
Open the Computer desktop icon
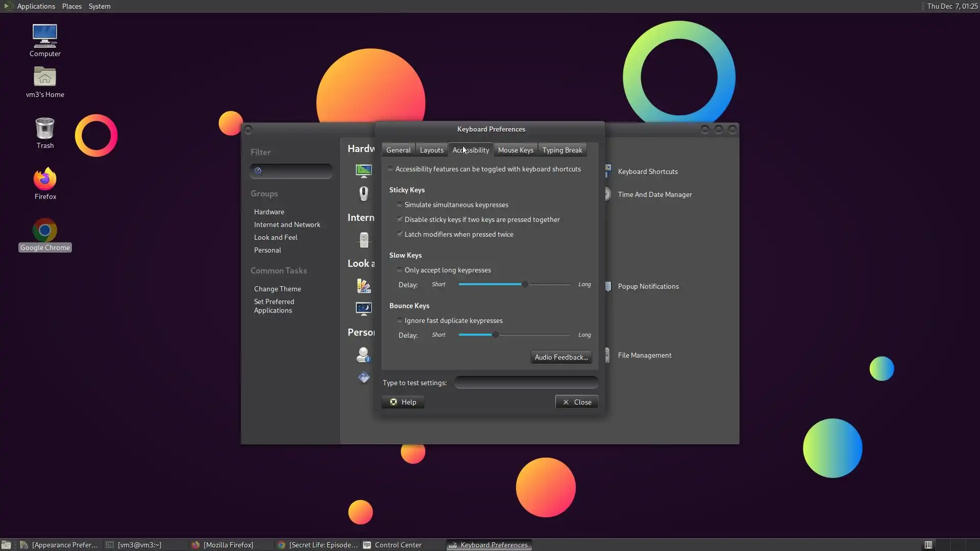point(45,36)
